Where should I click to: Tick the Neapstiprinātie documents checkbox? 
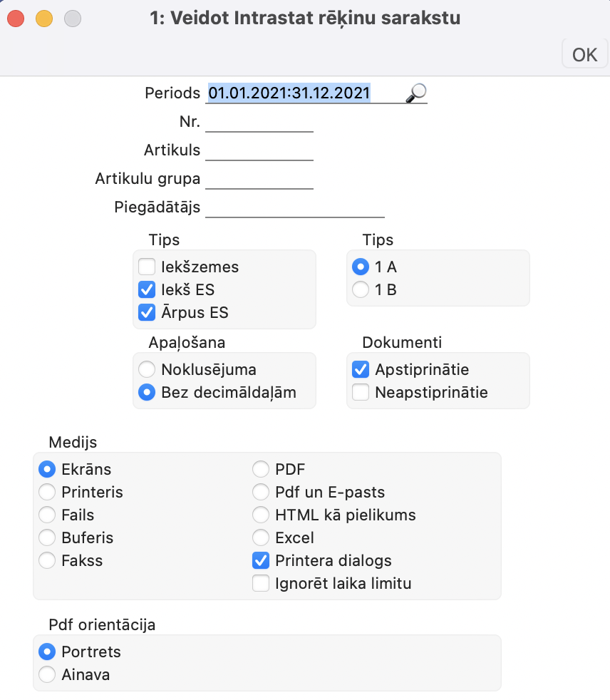[361, 392]
